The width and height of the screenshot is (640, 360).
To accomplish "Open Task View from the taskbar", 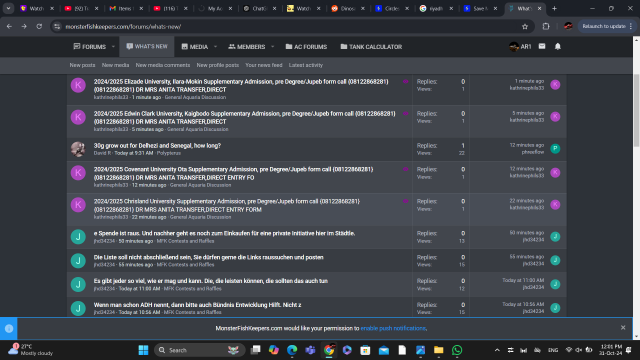I will click(256, 350).
